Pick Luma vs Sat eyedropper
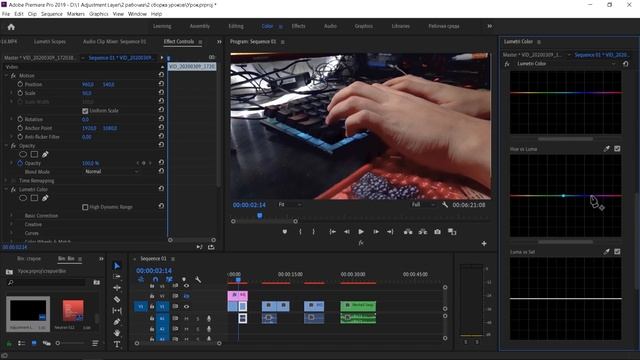This screenshot has height=360, width=640. tap(607, 252)
